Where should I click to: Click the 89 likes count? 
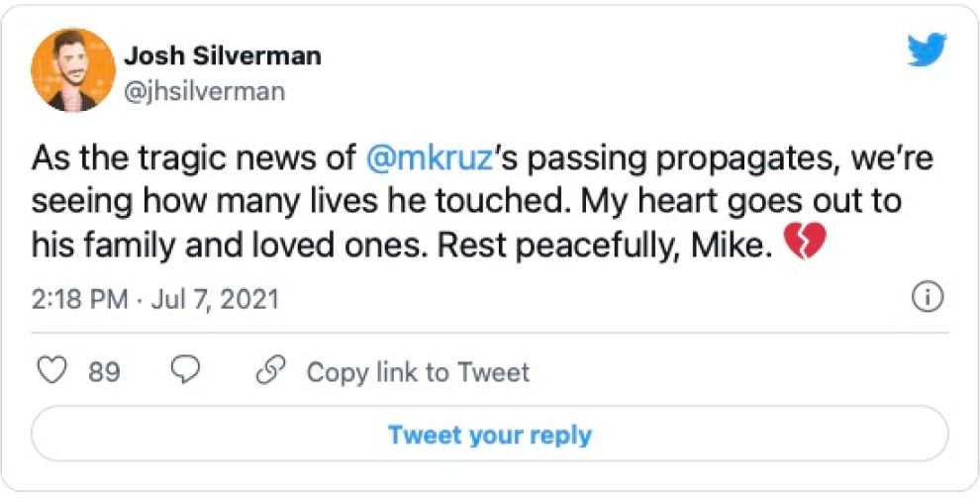104,372
